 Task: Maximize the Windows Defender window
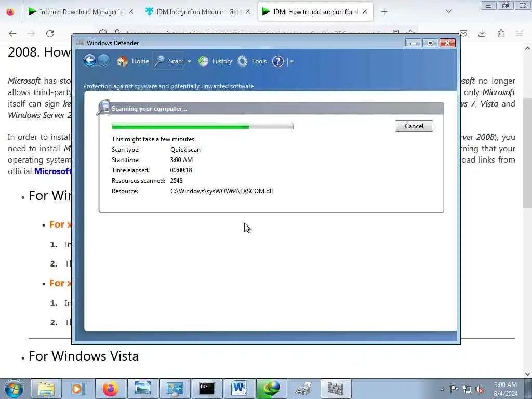tap(430, 43)
